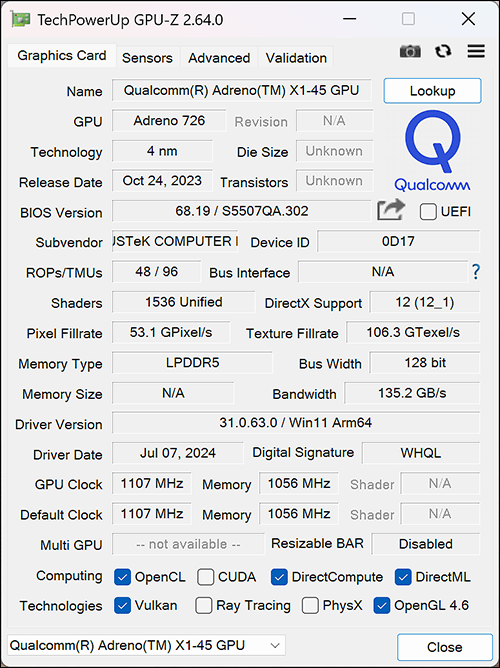
Task: Click the Close button at bottom
Action: point(444,647)
